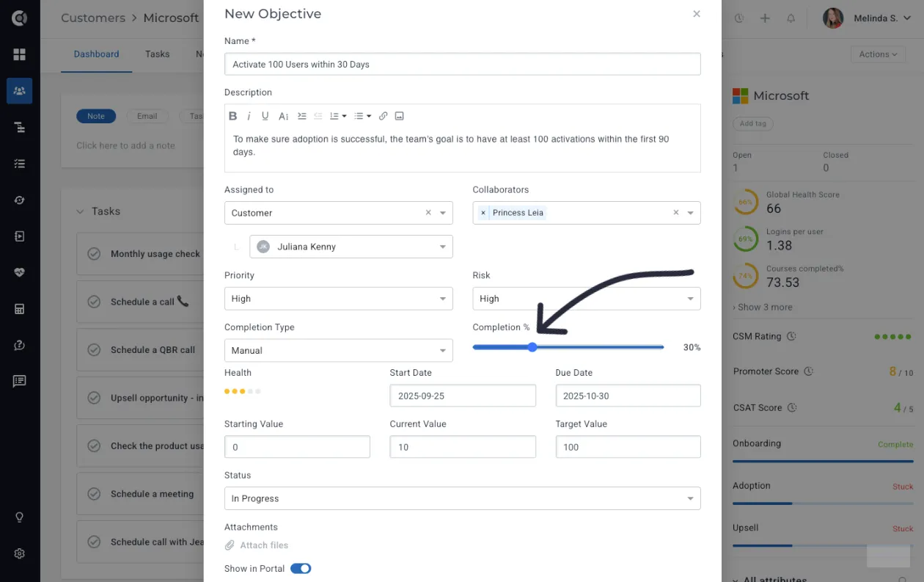This screenshot has width=924, height=582.
Task: Insert an image into the Description
Action: coord(399,116)
